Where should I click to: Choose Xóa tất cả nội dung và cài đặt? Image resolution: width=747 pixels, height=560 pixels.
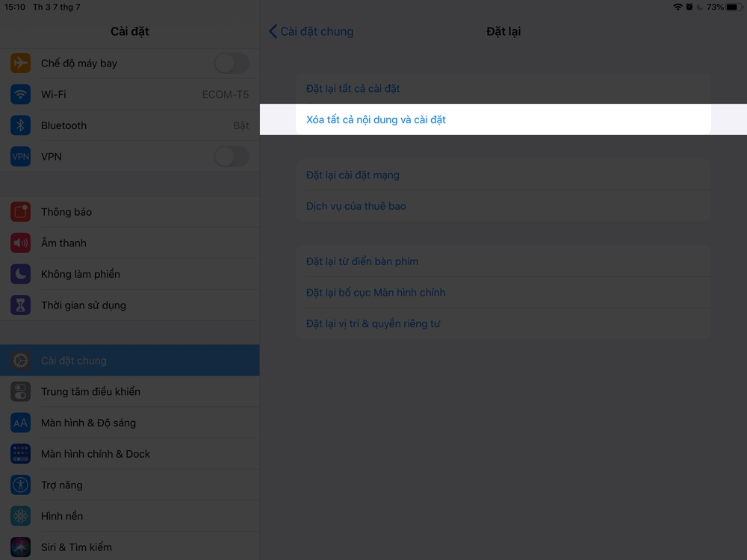(x=503, y=119)
